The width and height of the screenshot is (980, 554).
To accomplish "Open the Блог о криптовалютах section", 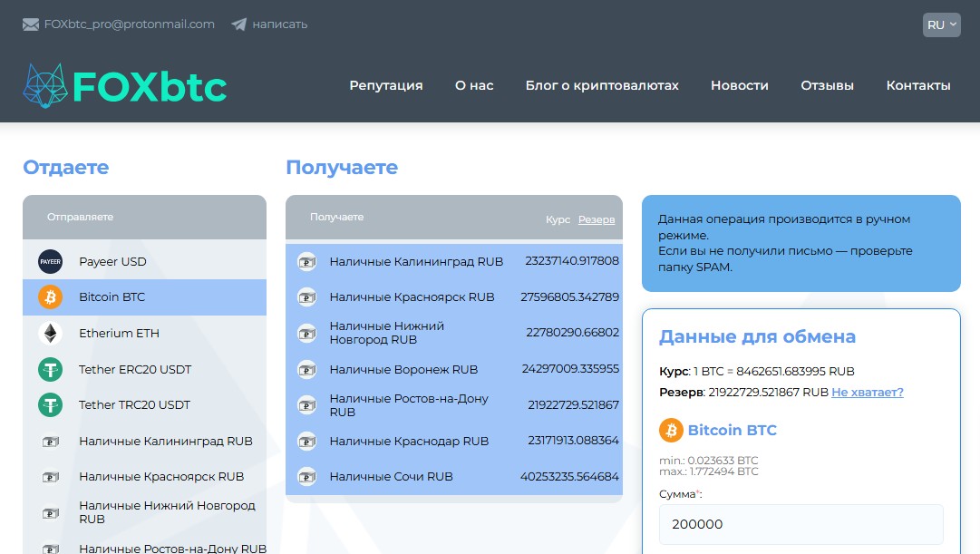I will coord(602,85).
